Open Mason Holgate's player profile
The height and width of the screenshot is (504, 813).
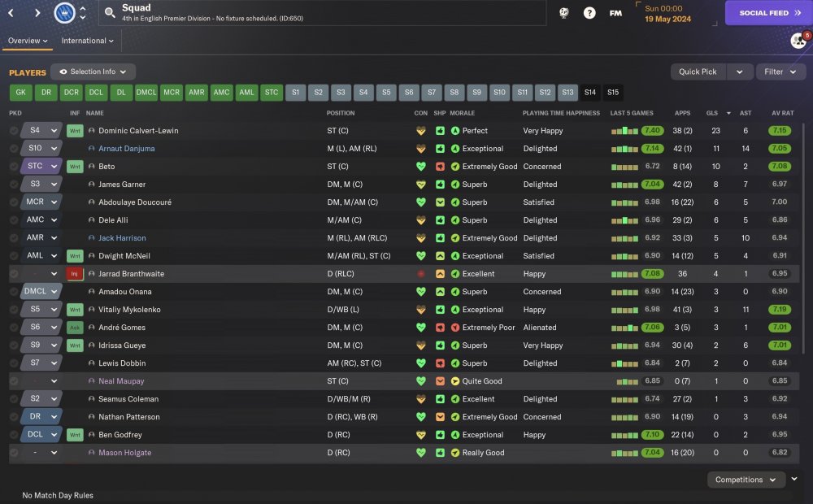(x=125, y=453)
